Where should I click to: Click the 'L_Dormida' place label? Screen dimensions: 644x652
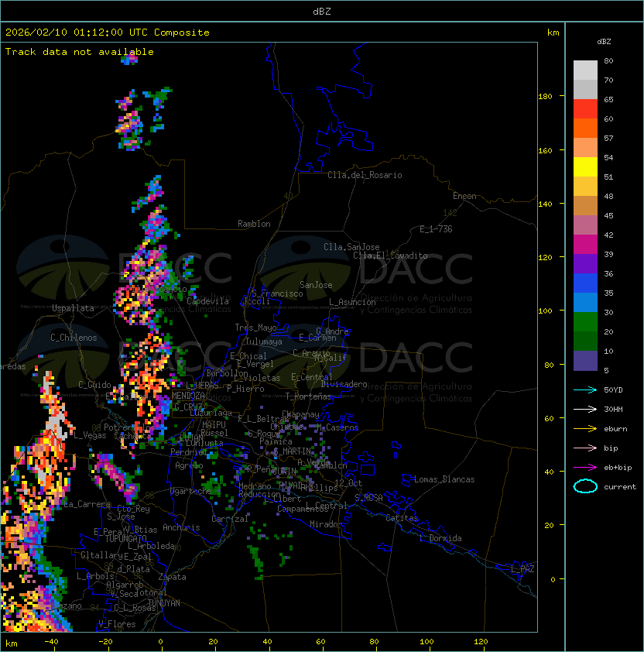[440, 538]
